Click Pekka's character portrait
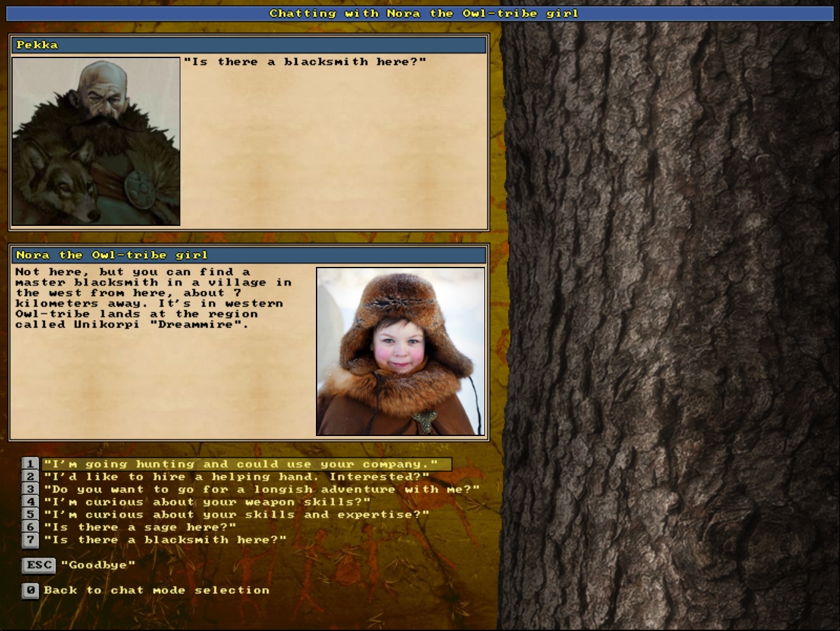 tap(96, 141)
